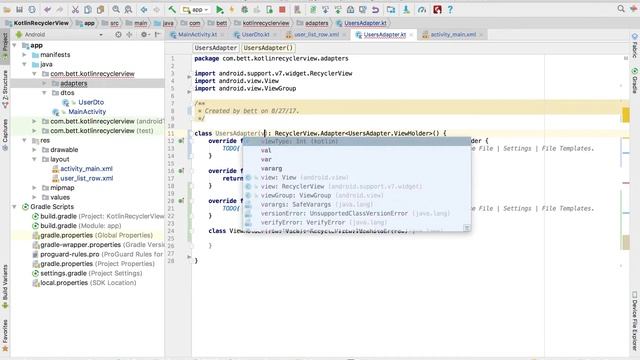Navigate Back with the blue arrow
Image resolution: width=640 pixels, height=360 pixels.
[x=144, y=9]
